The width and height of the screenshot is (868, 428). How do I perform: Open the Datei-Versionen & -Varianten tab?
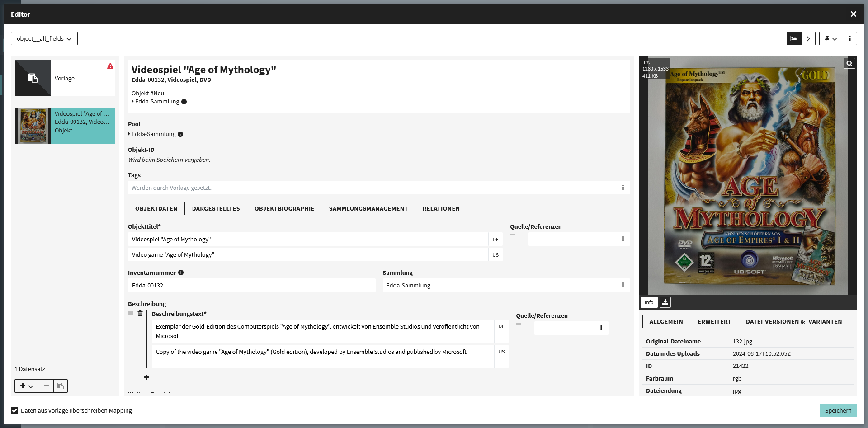coord(793,322)
